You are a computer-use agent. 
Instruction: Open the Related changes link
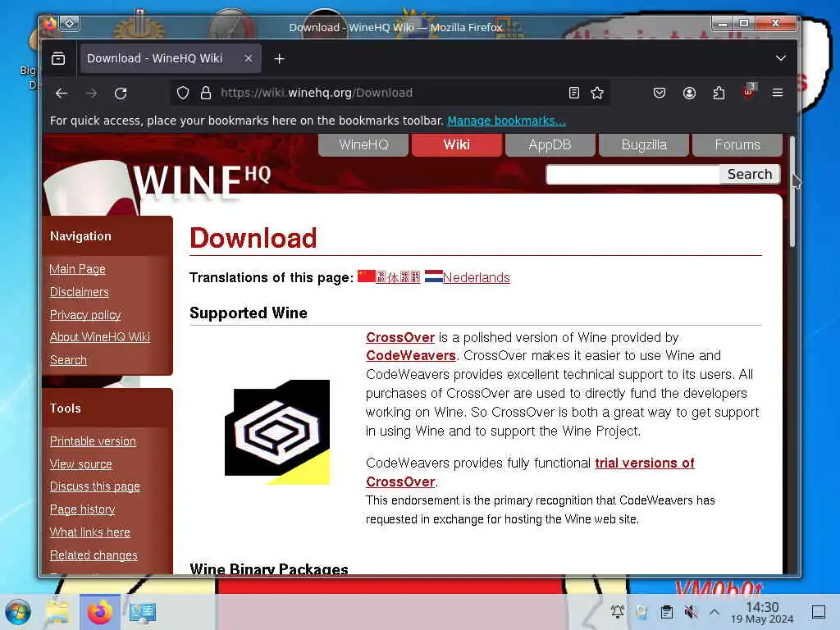click(94, 555)
